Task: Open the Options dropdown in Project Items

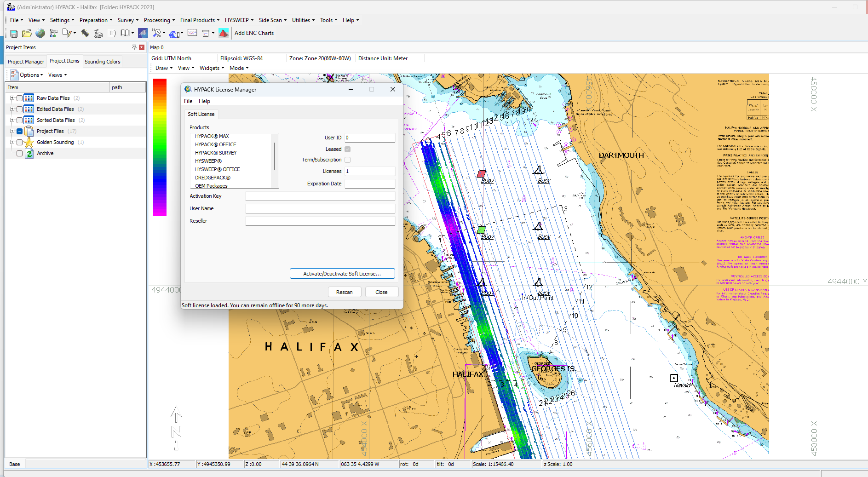Action: [x=31, y=75]
